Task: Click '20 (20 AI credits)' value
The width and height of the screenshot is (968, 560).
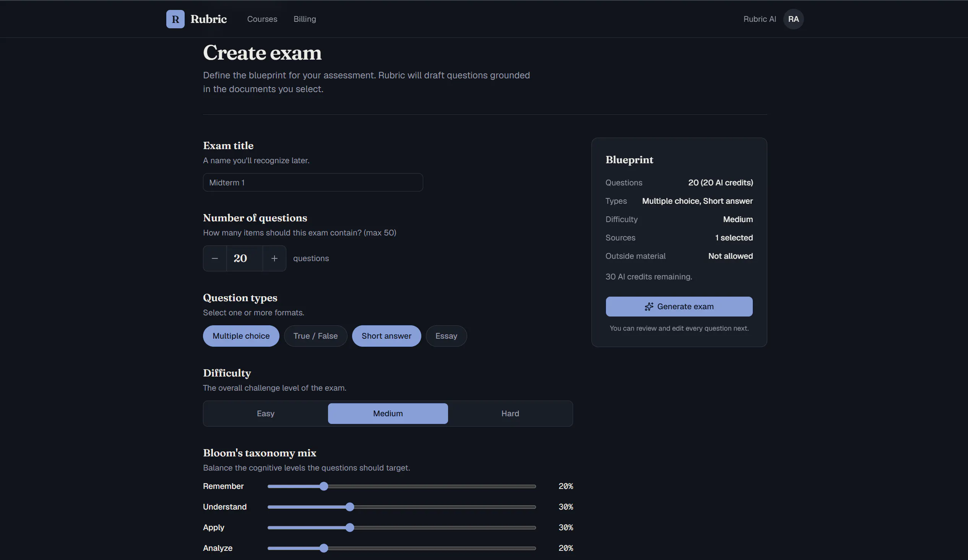Action: tap(720, 182)
